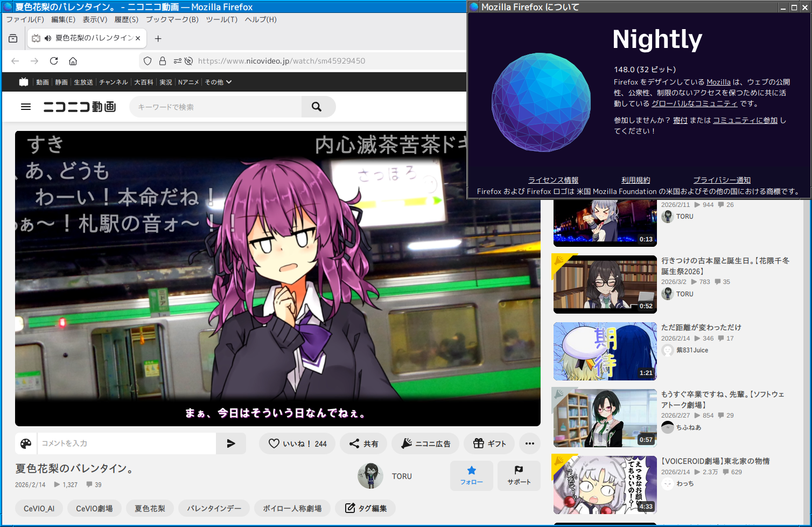Open the three-dot more options button
Viewport: 812px width, 527px height.
pyautogui.click(x=529, y=443)
